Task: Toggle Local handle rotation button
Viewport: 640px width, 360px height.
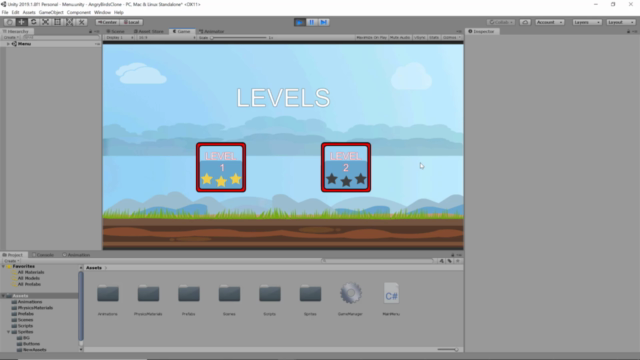Action: tap(131, 22)
